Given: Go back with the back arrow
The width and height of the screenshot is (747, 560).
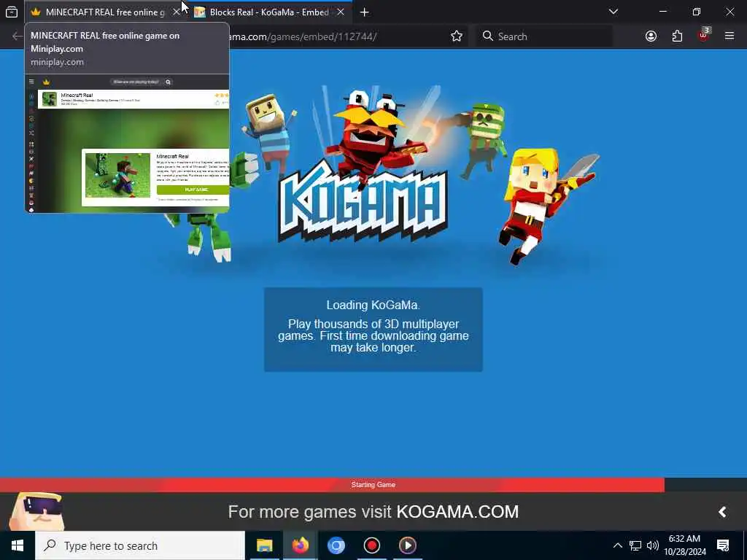Looking at the screenshot, I should 18,36.
